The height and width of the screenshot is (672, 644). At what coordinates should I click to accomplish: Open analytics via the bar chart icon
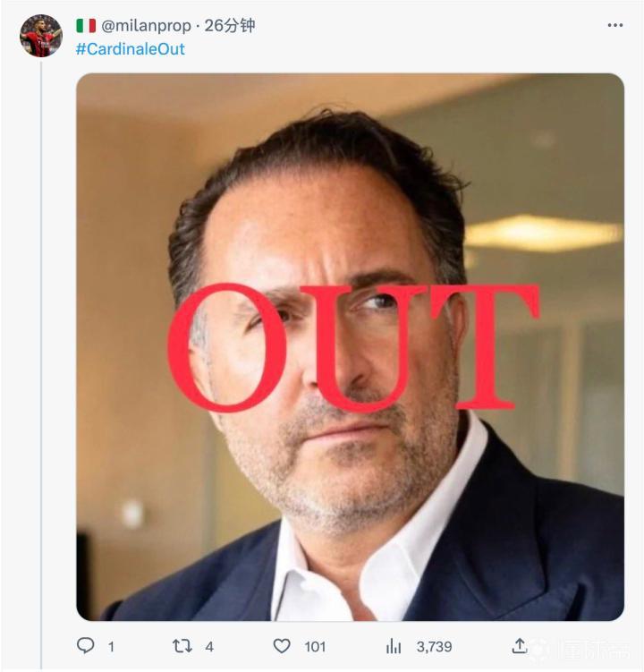(x=393, y=645)
